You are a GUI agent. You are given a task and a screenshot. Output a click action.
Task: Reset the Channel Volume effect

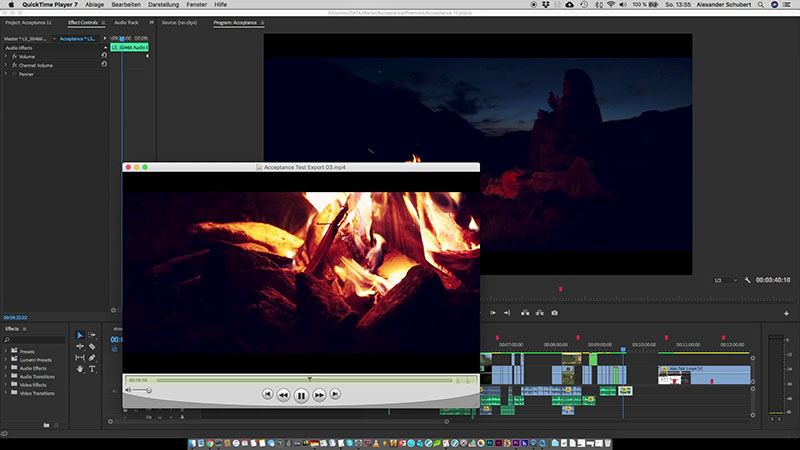(104, 65)
